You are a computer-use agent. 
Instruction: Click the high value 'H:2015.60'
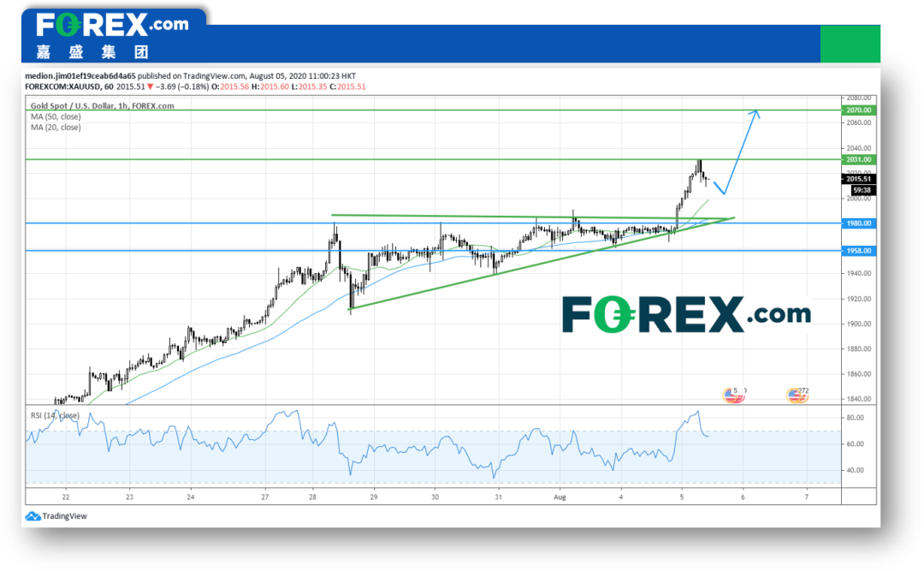coord(270,86)
